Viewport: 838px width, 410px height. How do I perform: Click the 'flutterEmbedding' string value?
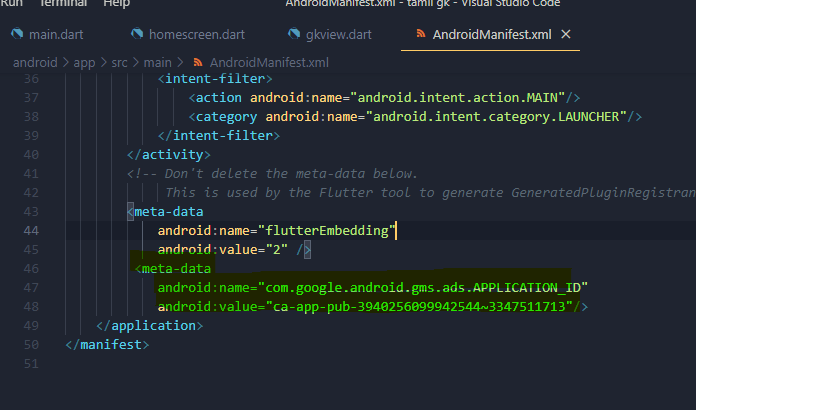[327, 230]
